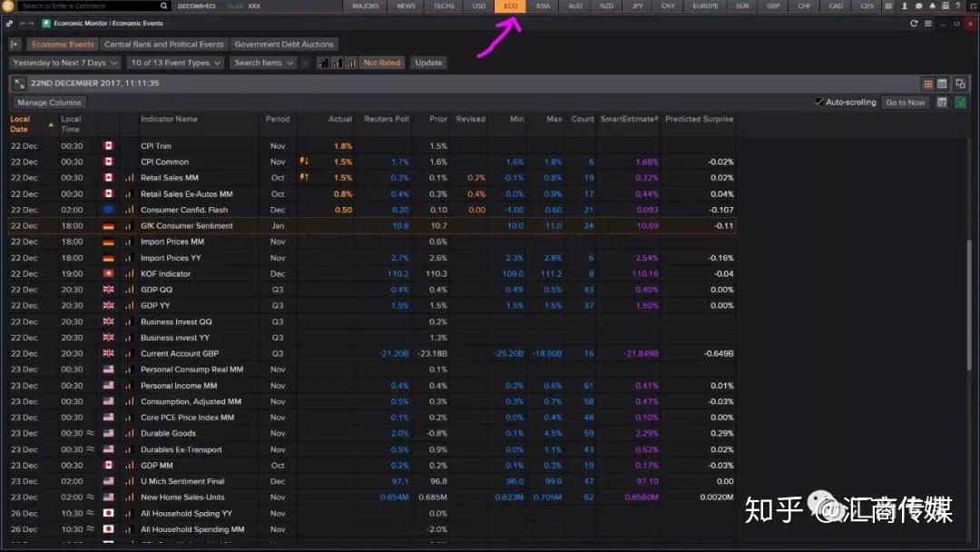
Task: Open the help question mark icon
Action: click(957, 5)
